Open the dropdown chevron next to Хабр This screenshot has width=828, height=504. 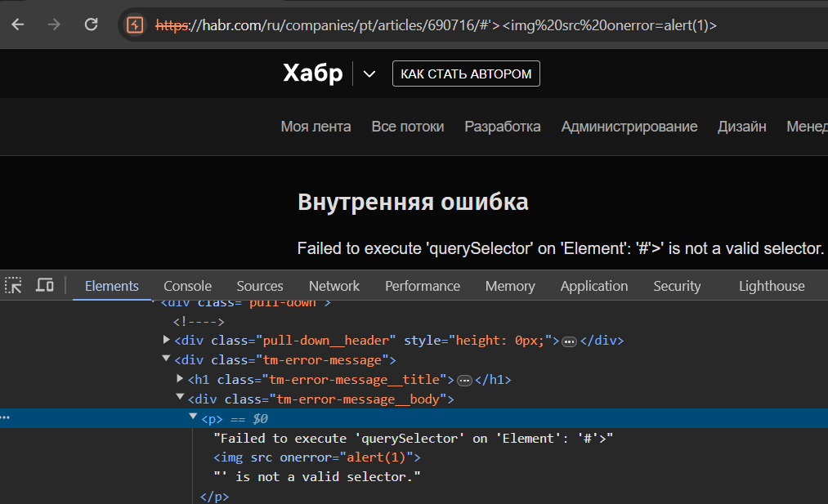(369, 74)
